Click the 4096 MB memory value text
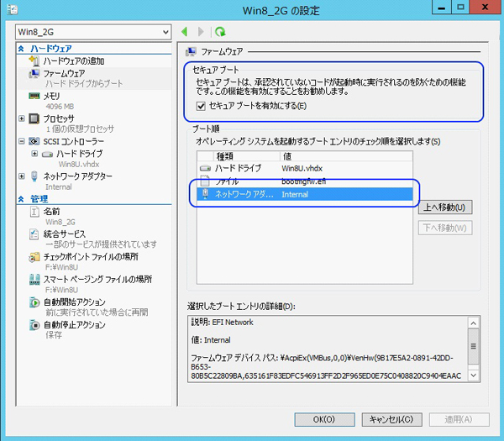The height and width of the screenshot is (441, 504). coord(60,107)
